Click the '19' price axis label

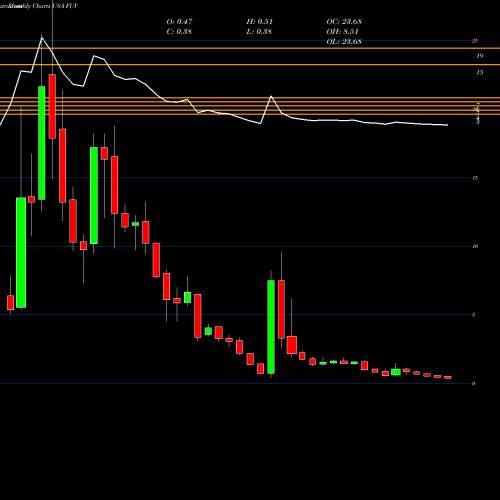(480, 56)
